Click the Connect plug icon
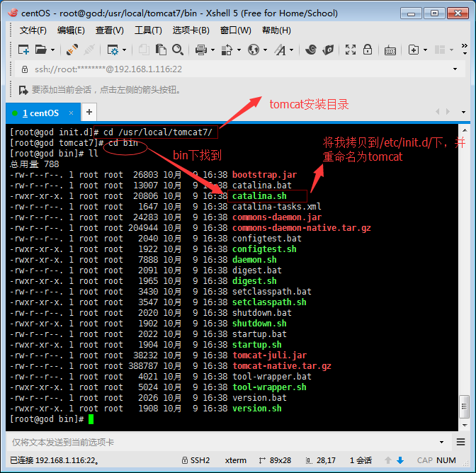The width and height of the screenshot is (476, 473). 72,50
